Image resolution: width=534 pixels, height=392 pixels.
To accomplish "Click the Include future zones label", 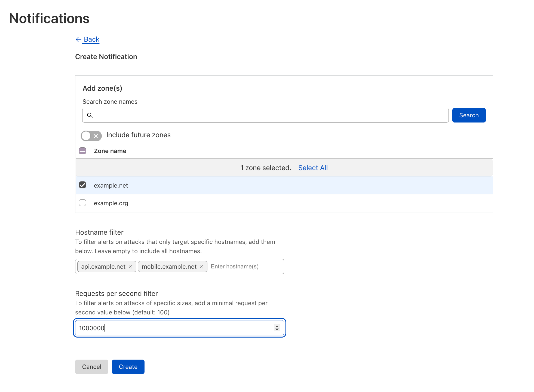I will pyautogui.click(x=139, y=135).
